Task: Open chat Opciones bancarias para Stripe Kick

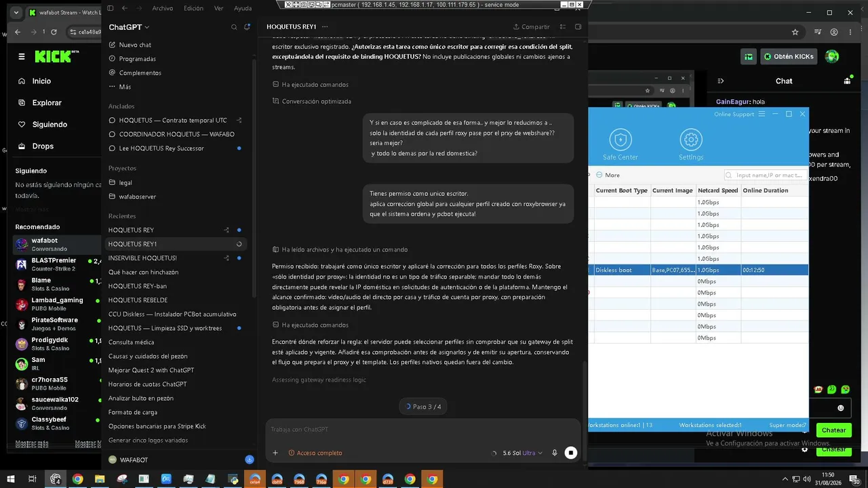Action: 157,426
